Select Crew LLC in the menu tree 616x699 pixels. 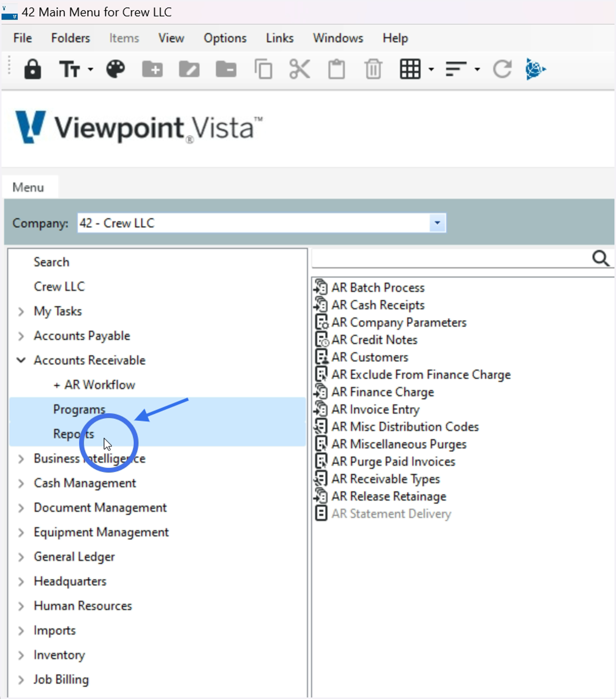(x=59, y=287)
